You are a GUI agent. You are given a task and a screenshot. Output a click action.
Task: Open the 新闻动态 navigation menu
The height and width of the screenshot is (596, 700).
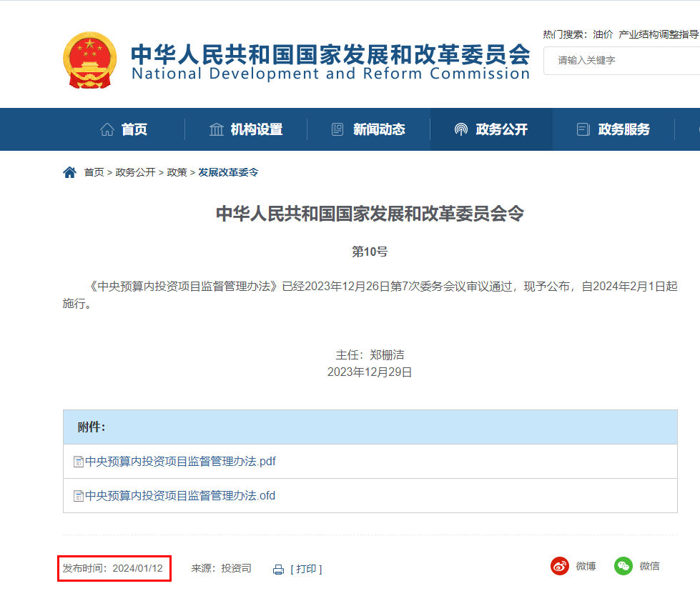click(x=380, y=129)
